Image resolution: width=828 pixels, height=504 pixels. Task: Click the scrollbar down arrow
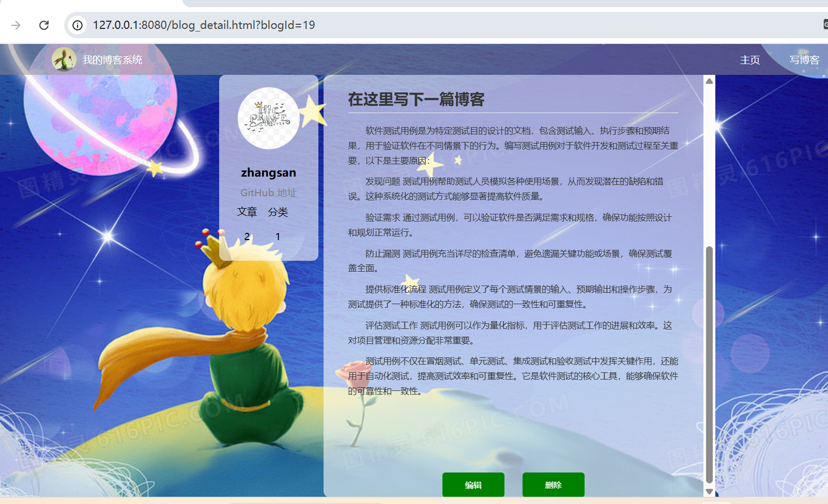(x=710, y=491)
